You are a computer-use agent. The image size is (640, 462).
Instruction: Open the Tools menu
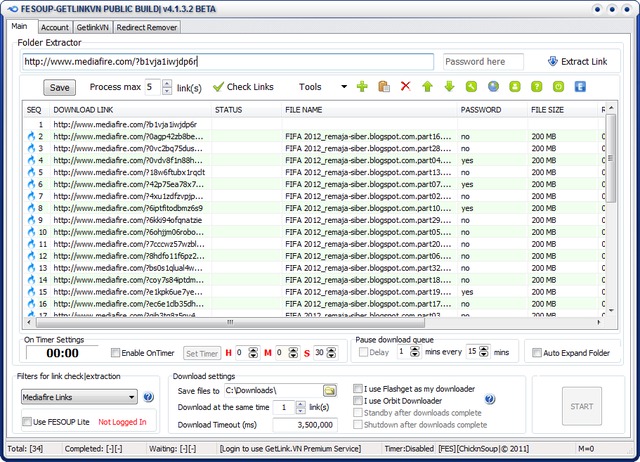click(310, 87)
